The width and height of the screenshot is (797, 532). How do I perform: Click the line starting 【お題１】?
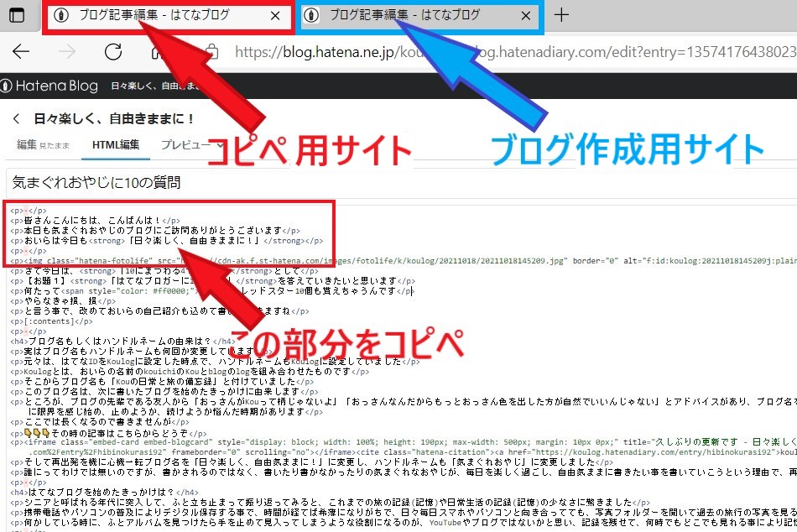tap(212, 281)
